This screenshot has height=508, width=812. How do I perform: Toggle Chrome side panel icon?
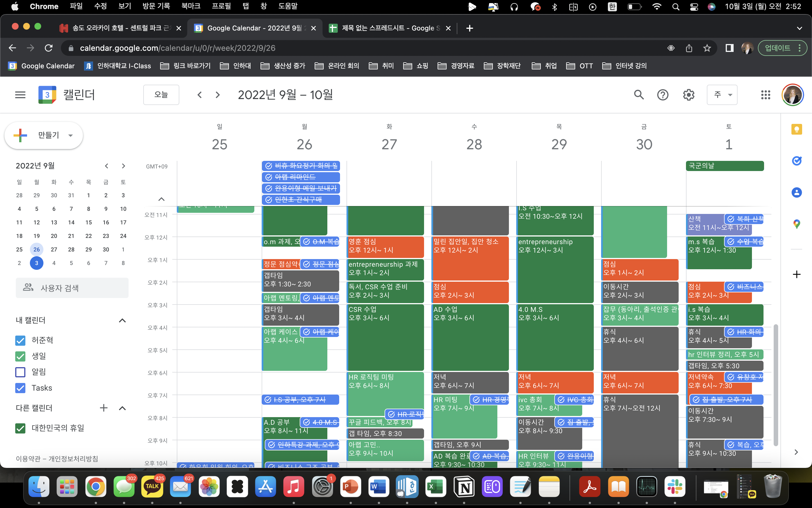click(x=729, y=48)
